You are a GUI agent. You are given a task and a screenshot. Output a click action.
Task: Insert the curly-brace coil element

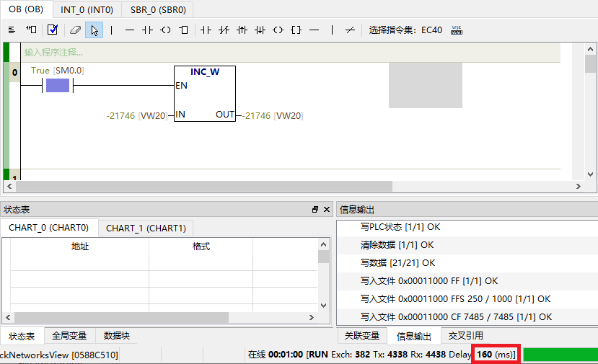tap(296, 30)
